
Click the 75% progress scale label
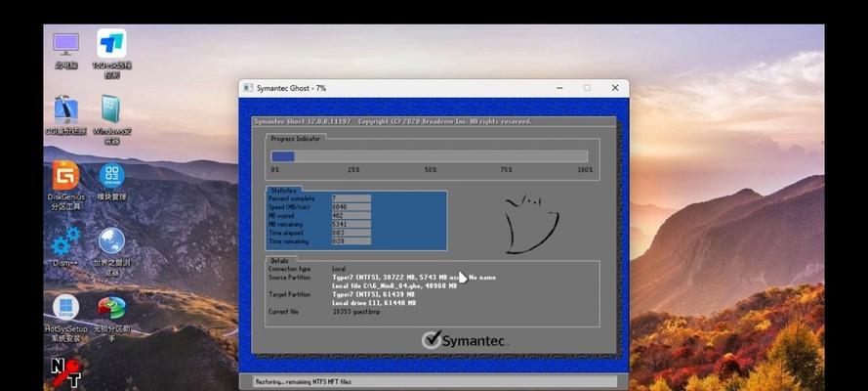506,169
